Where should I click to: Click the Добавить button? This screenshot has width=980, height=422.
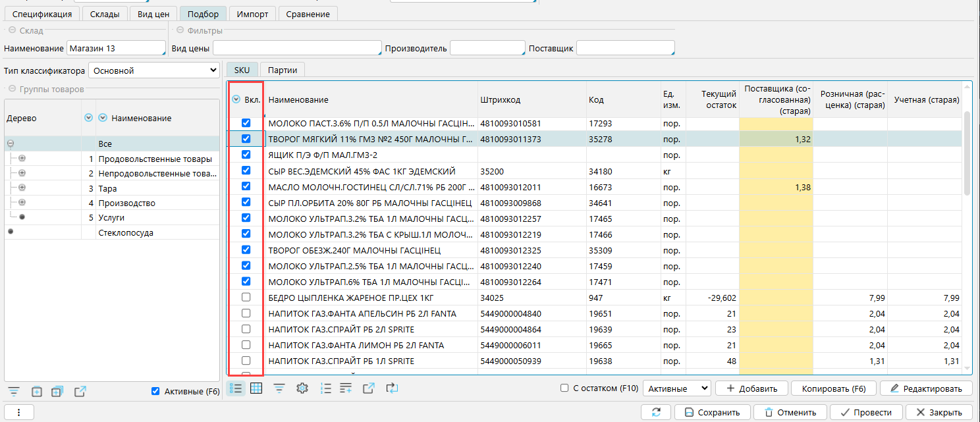pyautogui.click(x=752, y=388)
